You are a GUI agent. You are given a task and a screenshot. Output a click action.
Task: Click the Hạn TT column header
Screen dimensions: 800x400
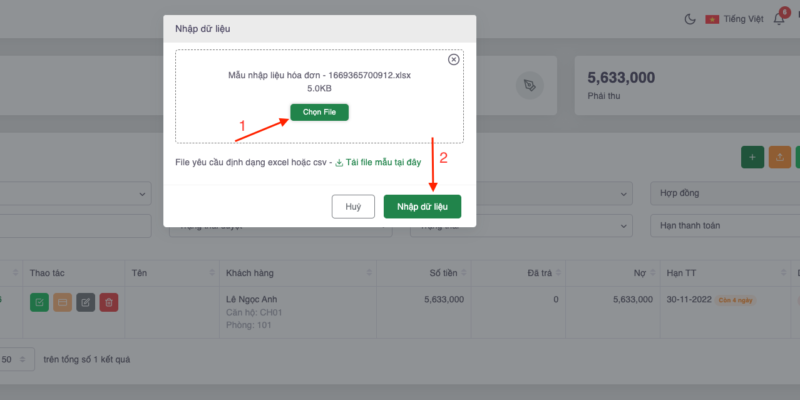click(x=682, y=272)
